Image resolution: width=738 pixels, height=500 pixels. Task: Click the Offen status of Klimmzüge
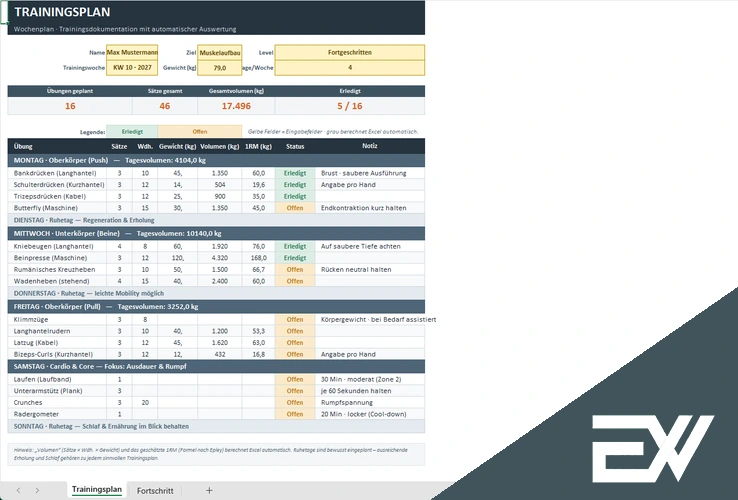coord(295,319)
